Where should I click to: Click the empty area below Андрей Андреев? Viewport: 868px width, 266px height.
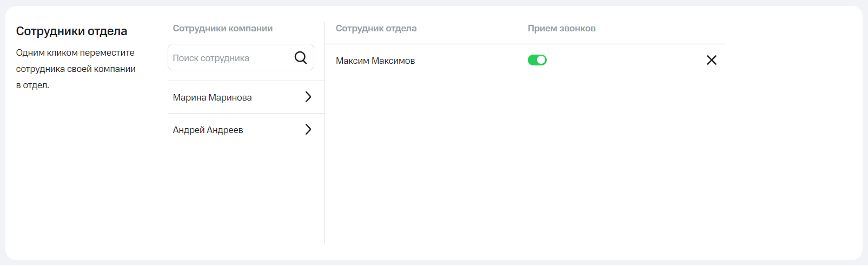tap(243, 189)
